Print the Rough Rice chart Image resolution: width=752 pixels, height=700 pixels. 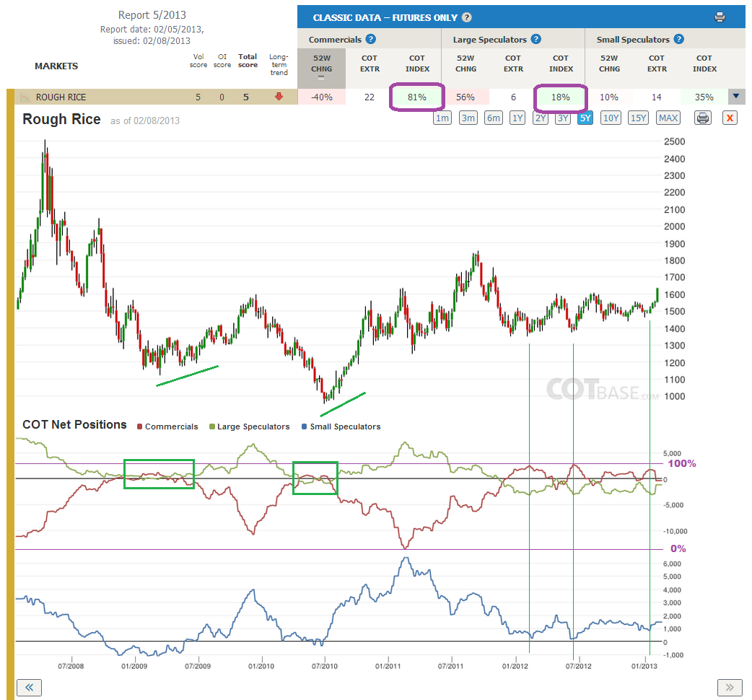(x=703, y=118)
